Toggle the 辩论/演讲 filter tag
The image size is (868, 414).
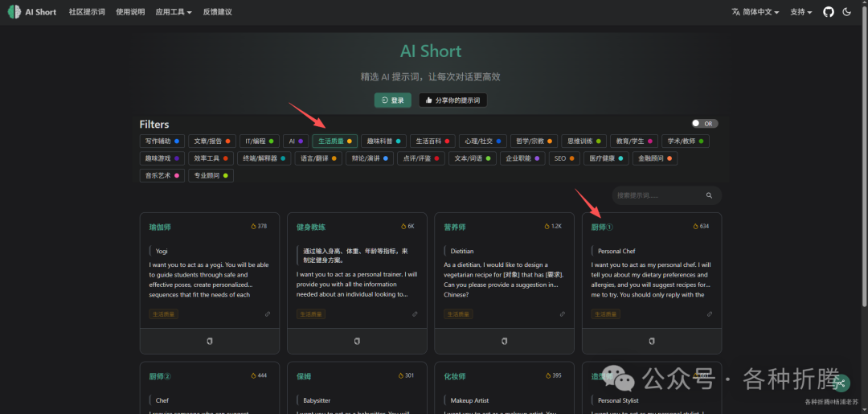[370, 158]
